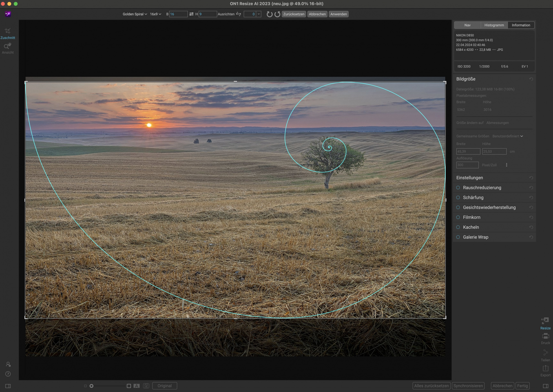
Task: Select the Zuschnitt crop tool
Action: [8, 31]
